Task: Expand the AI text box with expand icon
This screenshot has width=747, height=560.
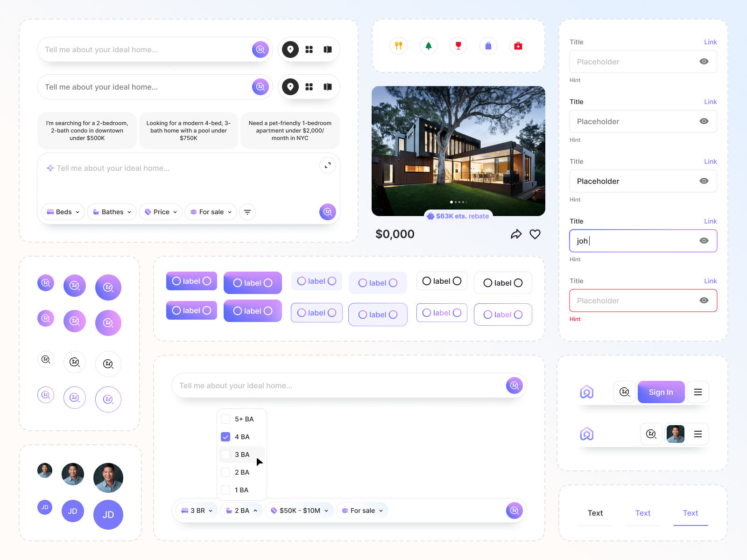Action: pyautogui.click(x=328, y=165)
